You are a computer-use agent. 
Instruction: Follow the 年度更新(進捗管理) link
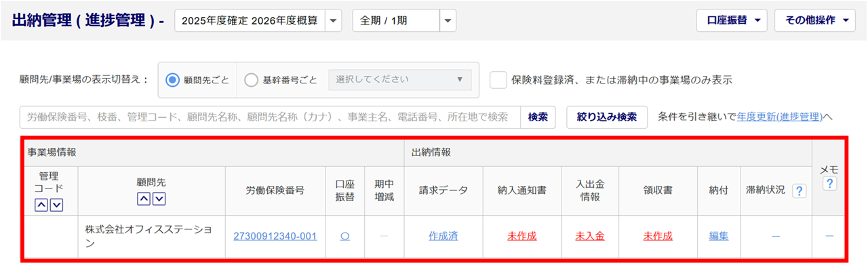pos(779,117)
